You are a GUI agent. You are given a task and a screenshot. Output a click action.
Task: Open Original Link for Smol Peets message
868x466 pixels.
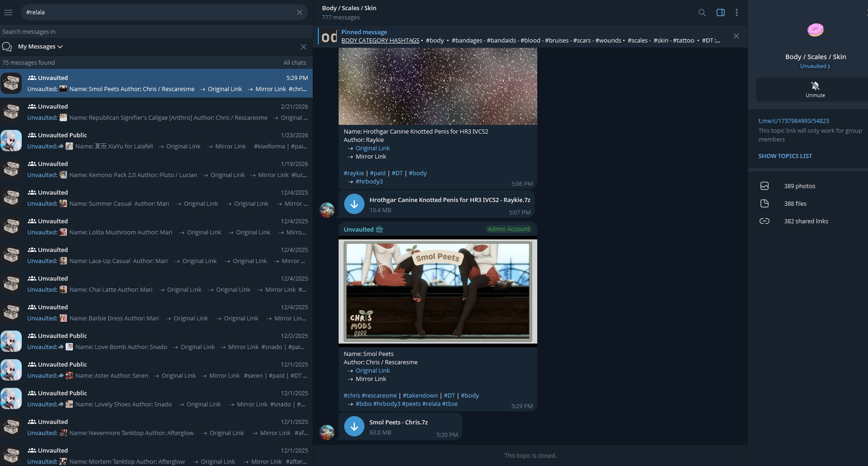(x=373, y=371)
